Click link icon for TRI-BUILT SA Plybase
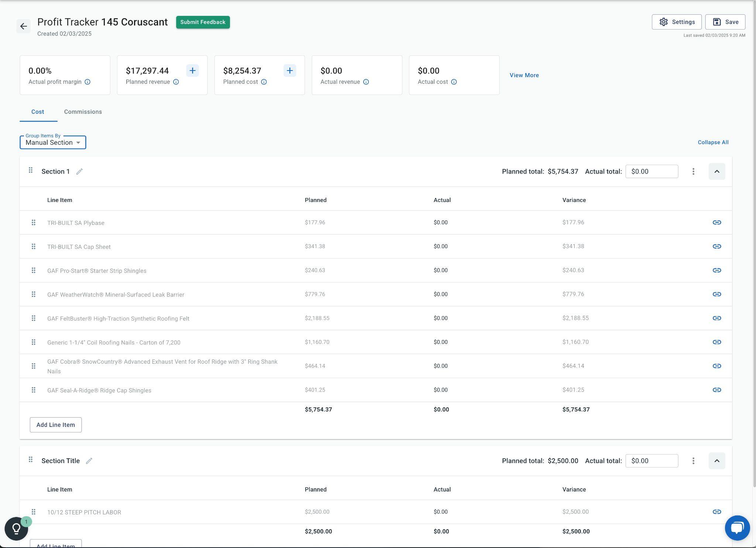The height and width of the screenshot is (548, 756). 717,222
